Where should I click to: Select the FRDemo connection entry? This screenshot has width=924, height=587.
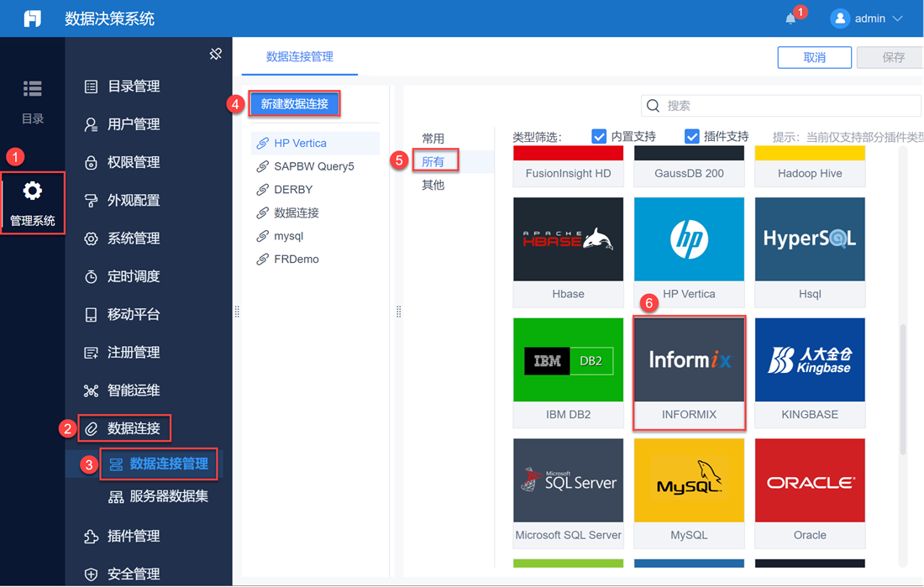[x=315, y=259]
